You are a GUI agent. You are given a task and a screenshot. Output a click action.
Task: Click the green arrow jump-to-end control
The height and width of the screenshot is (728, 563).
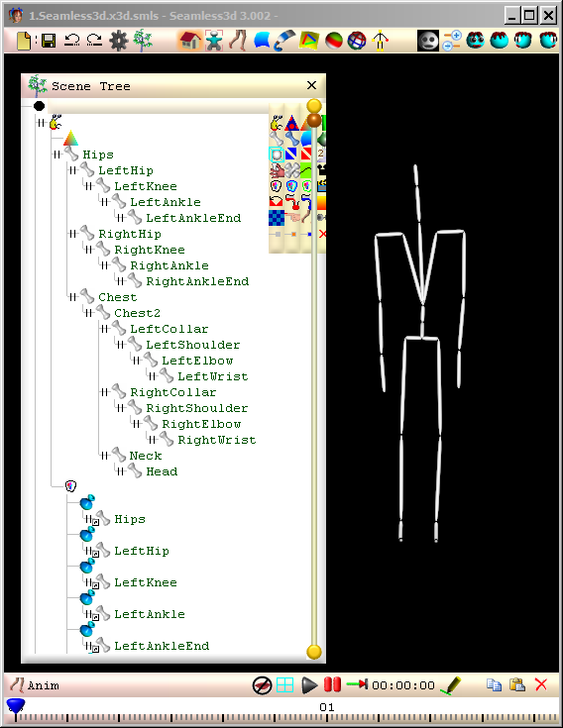tap(357, 684)
